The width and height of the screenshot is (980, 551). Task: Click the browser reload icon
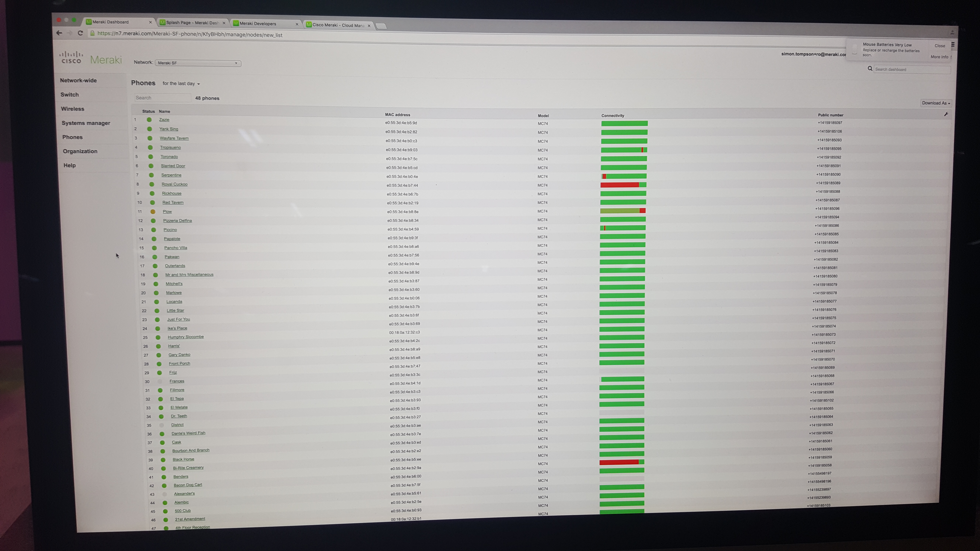(x=80, y=33)
